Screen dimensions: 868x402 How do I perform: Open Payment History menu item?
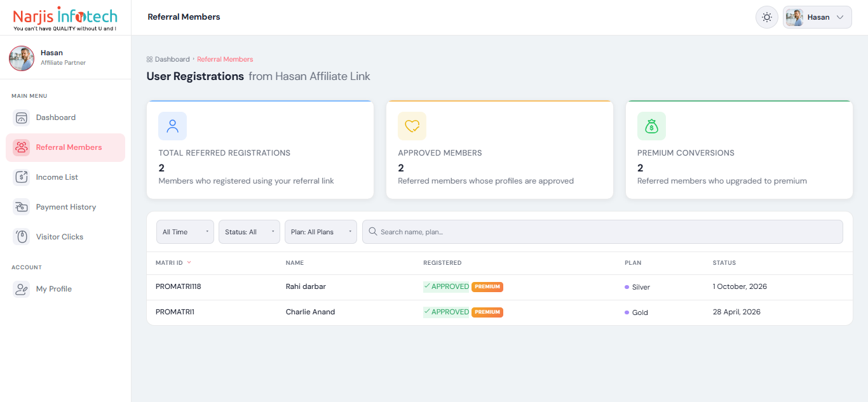tap(65, 207)
